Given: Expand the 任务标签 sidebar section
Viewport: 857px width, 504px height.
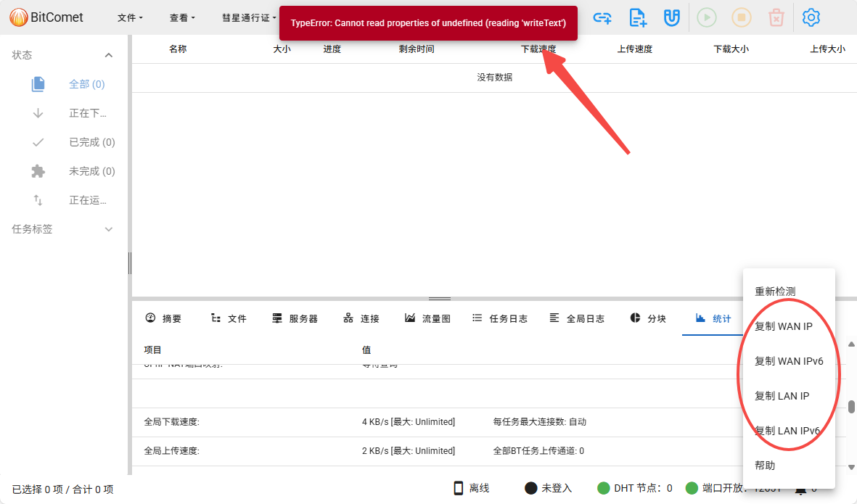Looking at the screenshot, I should pos(109,229).
